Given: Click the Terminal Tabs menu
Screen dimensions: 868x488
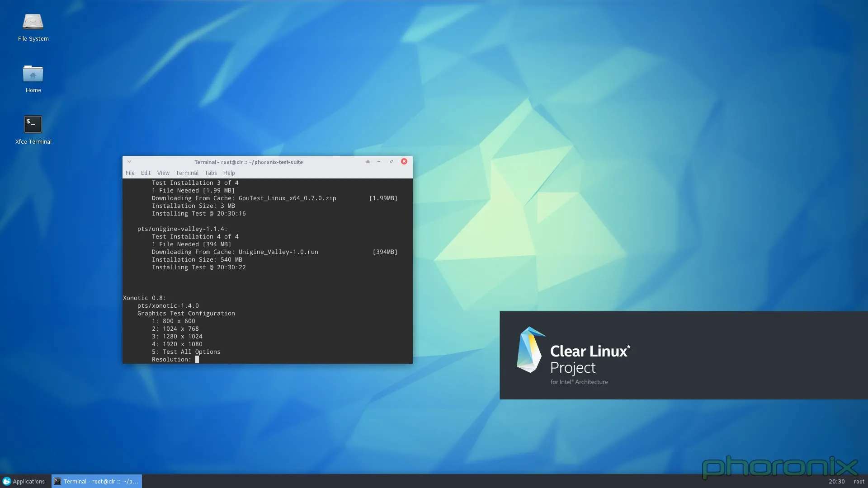Looking at the screenshot, I should click(210, 173).
